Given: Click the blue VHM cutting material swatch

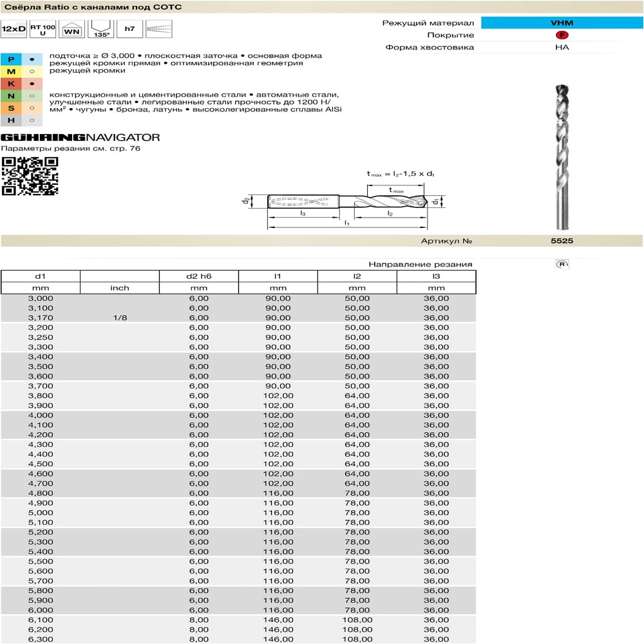Looking at the screenshot, I should 562,23.
